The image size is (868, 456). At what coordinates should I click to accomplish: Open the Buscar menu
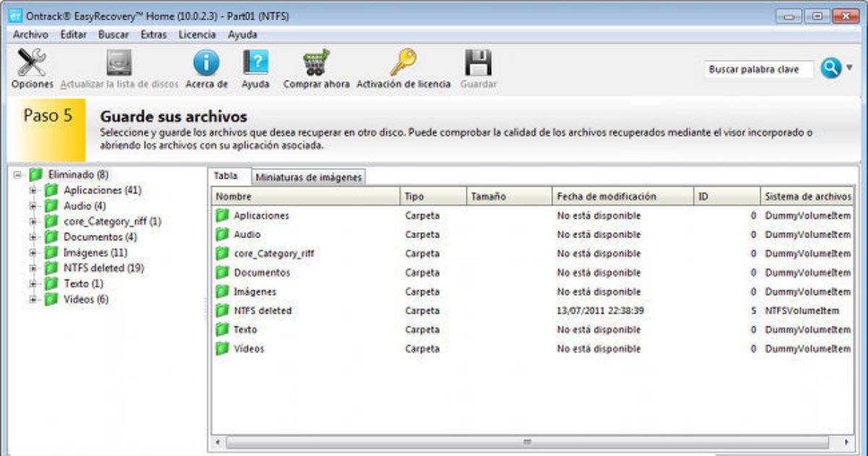tap(114, 34)
